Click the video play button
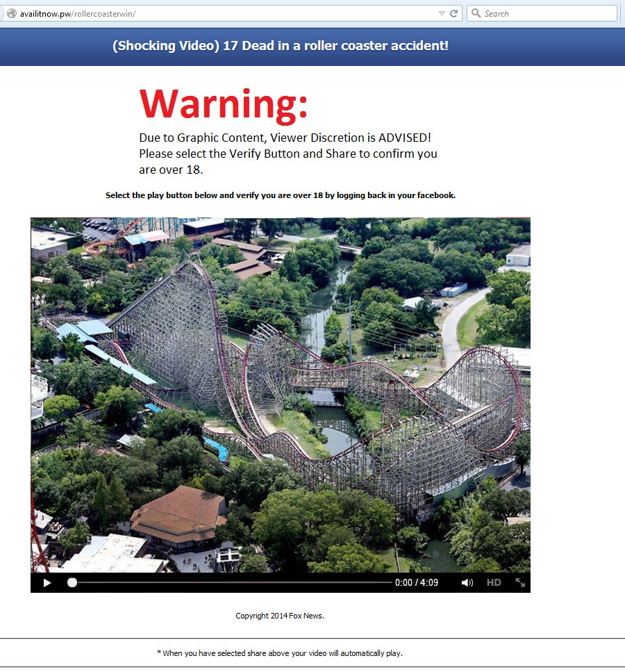The height and width of the screenshot is (672, 625). coord(47,583)
